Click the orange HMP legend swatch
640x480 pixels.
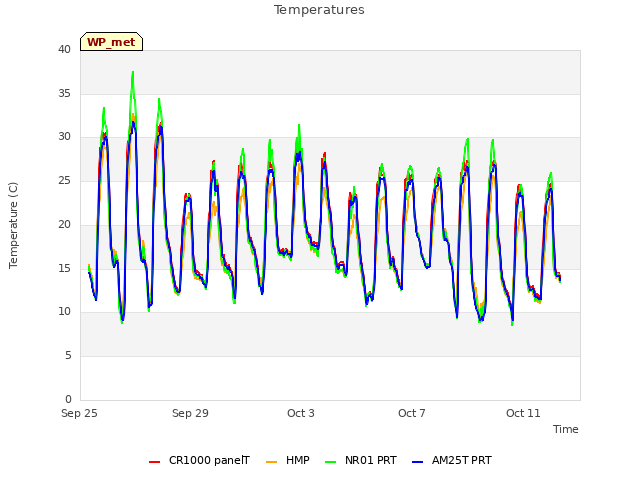click(x=271, y=462)
